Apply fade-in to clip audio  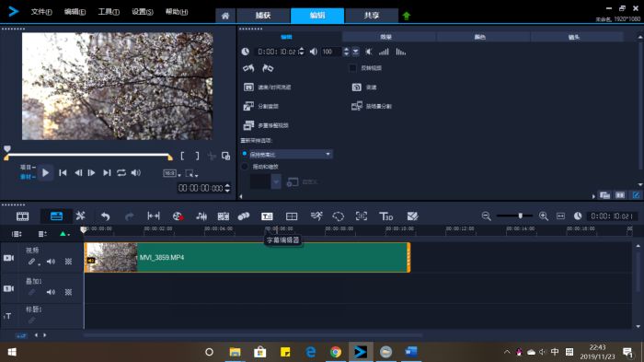(x=384, y=52)
